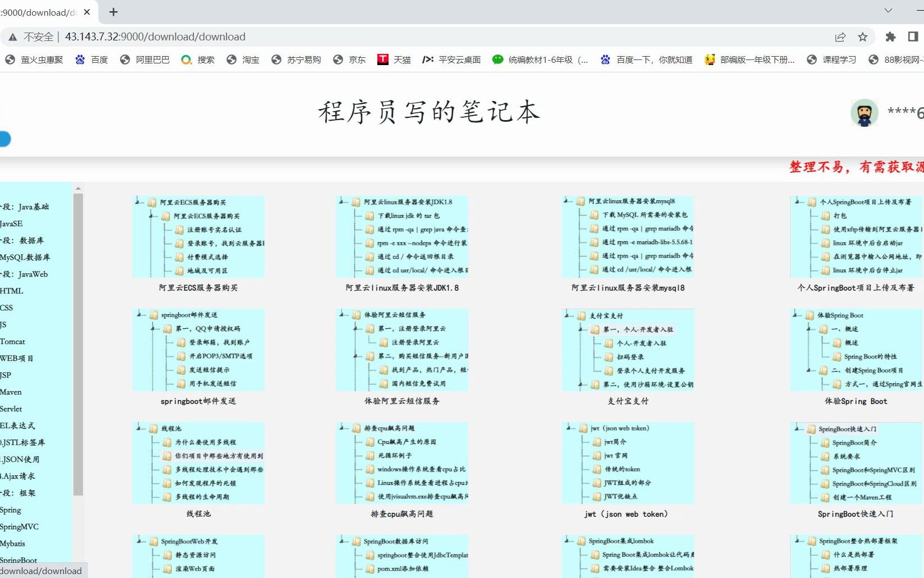924x578 pixels.
Task: Select MySQL数据库 in the sidebar
Action: pos(25,257)
